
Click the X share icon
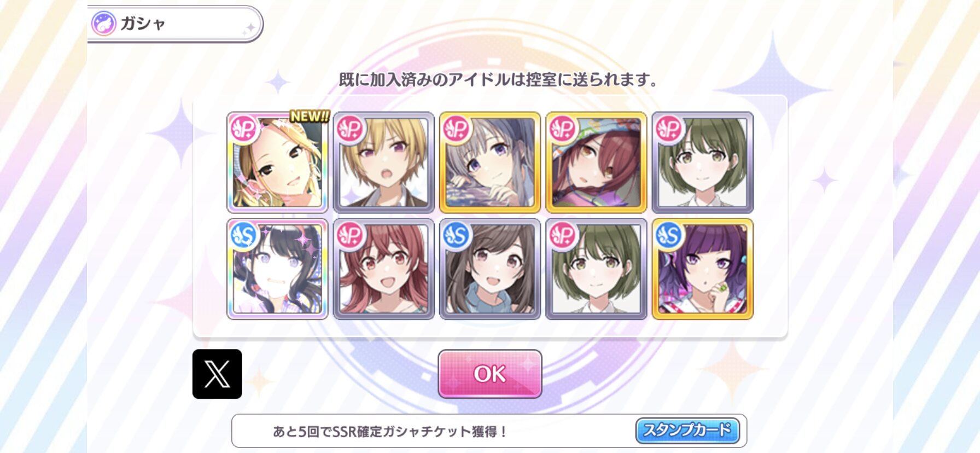tap(217, 374)
